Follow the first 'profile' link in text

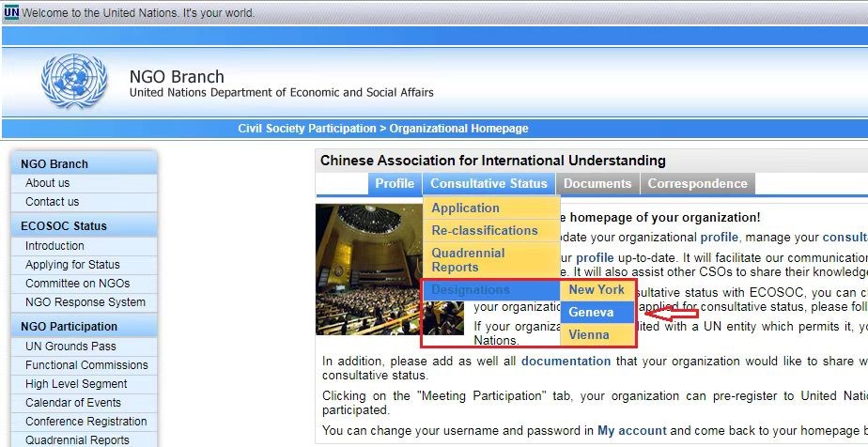coord(719,238)
